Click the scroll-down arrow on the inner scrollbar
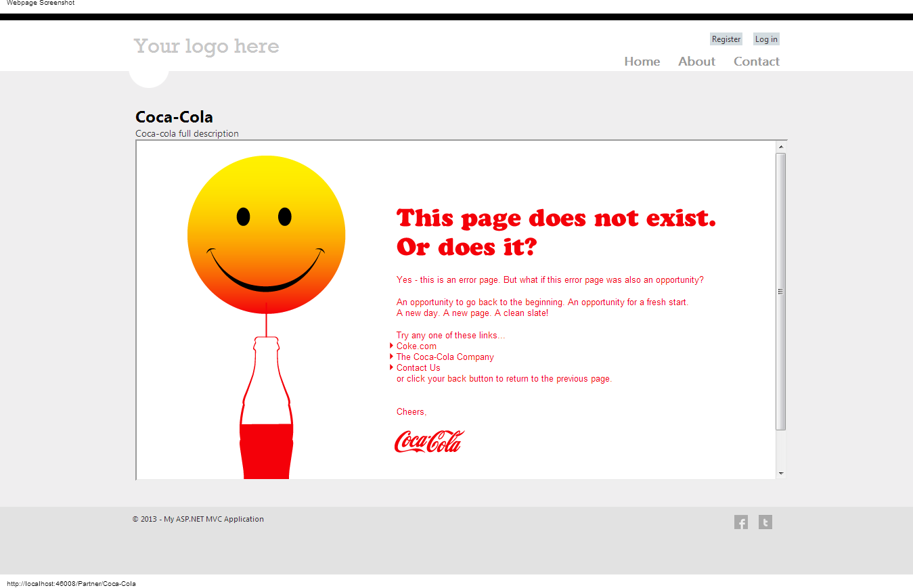This screenshot has width=913, height=588. [x=781, y=472]
